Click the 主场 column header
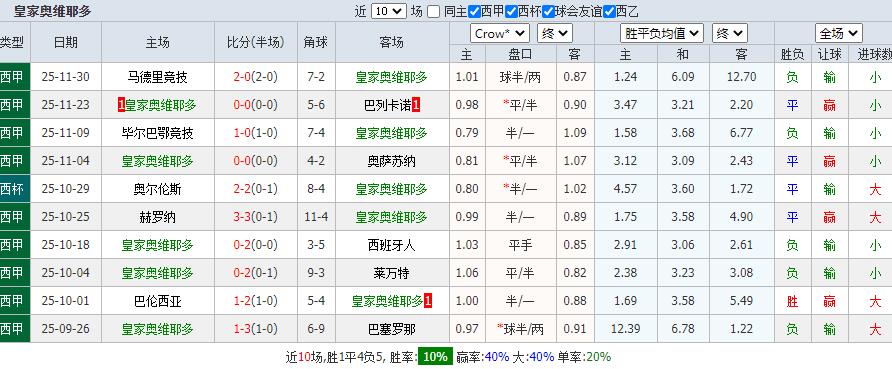892x369 pixels. pyautogui.click(x=158, y=42)
